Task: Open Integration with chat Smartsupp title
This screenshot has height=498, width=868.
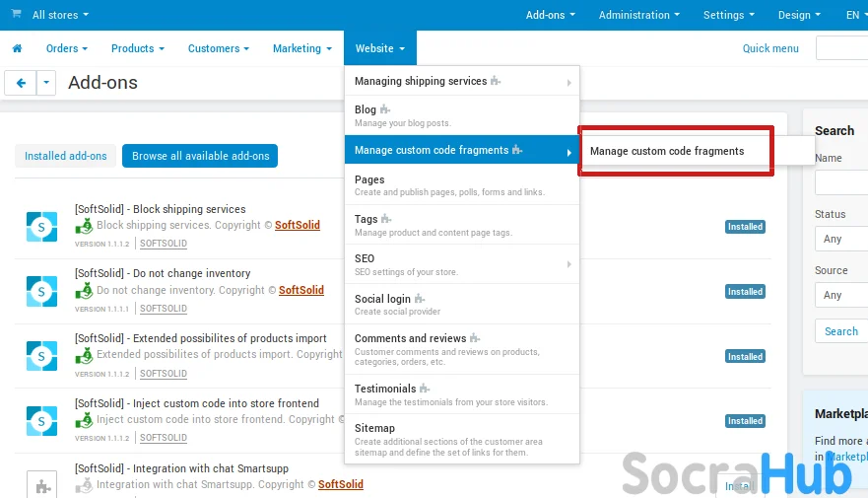Action: pos(181,468)
